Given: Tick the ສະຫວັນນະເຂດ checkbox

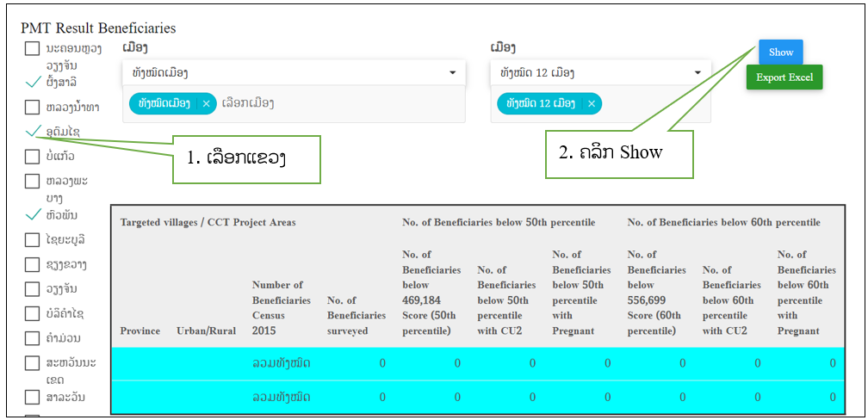Looking at the screenshot, I should click(32, 363).
